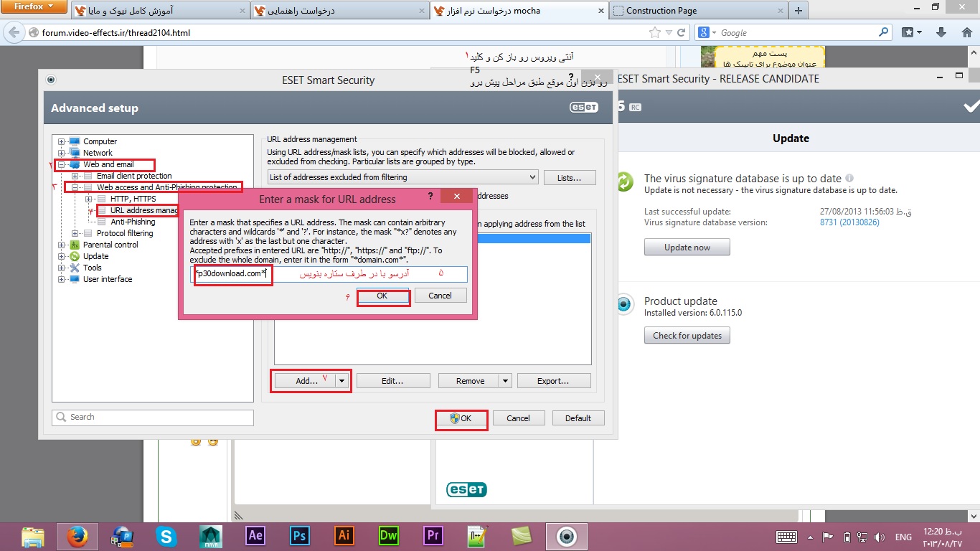Click the Firefox icon in the taskbar
Viewport: 980px width, 551px height.
[76, 536]
